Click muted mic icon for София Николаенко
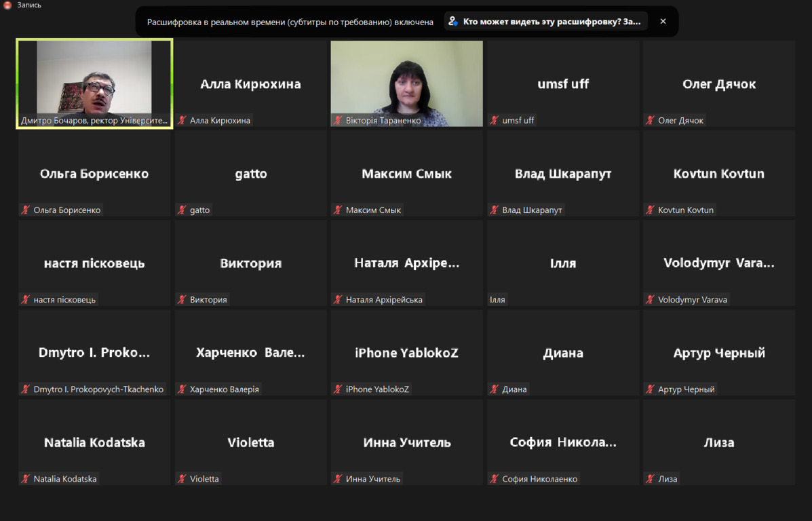Image resolution: width=812 pixels, height=521 pixels. 494,478
